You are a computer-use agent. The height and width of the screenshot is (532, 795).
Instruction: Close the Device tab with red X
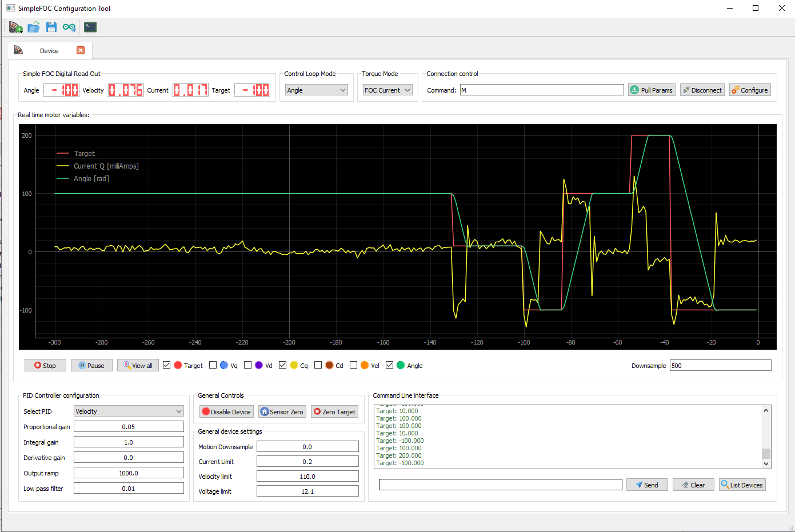81,50
